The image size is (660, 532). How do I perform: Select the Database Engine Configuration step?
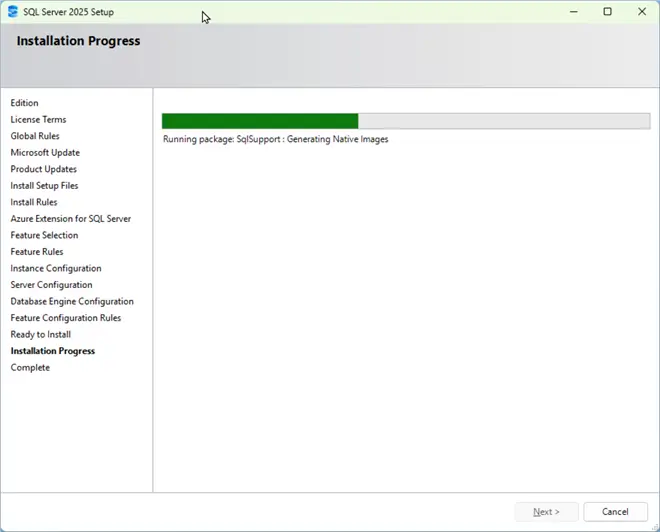tap(72, 301)
